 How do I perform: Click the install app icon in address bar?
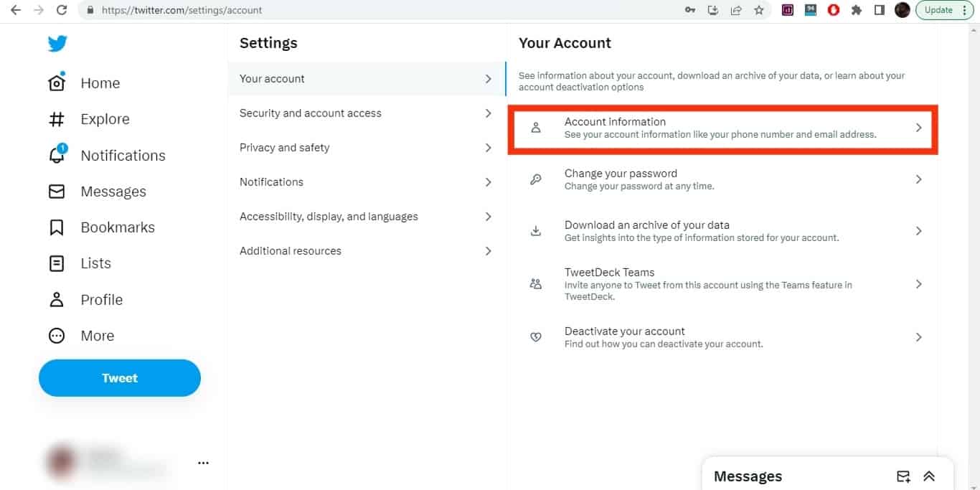[x=713, y=10]
